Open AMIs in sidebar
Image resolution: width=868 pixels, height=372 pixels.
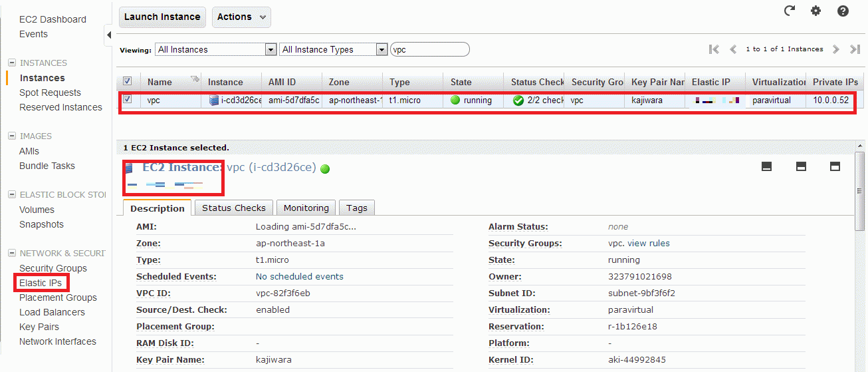(29, 151)
